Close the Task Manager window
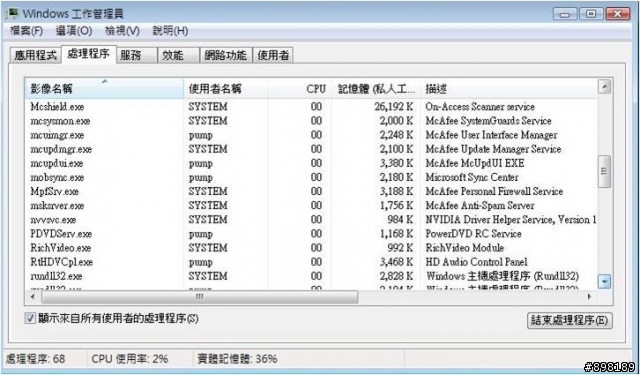Image resolution: width=640 pixels, height=375 pixels. coord(619,14)
